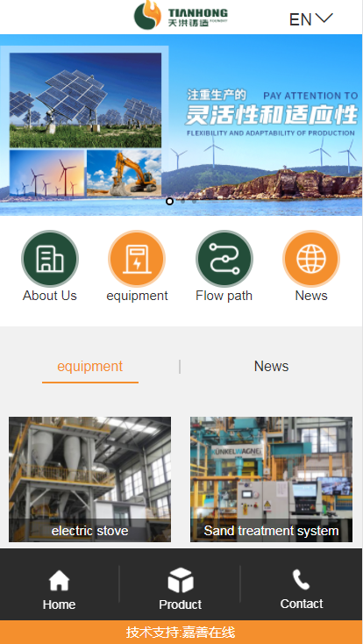Image resolution: width=363 pixels, height=644 pixels.
Task: Select the first carousel slide dot
Action: click(x=169, y=201)
